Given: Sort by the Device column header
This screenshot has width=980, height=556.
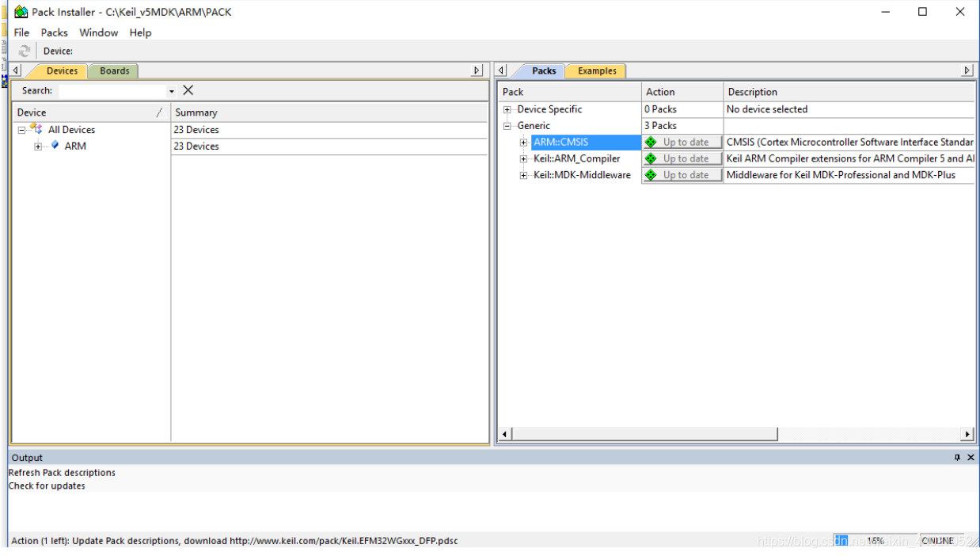Looking at the screenshot, I should point(91,112).
